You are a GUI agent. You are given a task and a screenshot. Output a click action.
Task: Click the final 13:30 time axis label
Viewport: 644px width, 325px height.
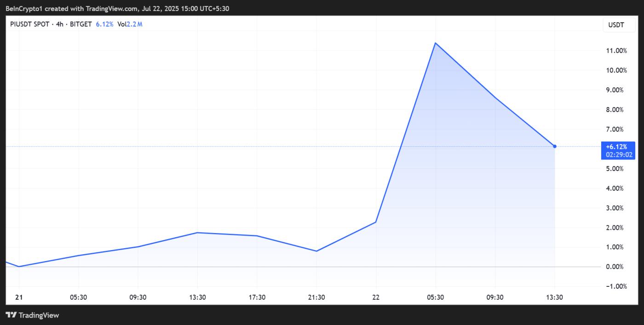click(555, 297)
